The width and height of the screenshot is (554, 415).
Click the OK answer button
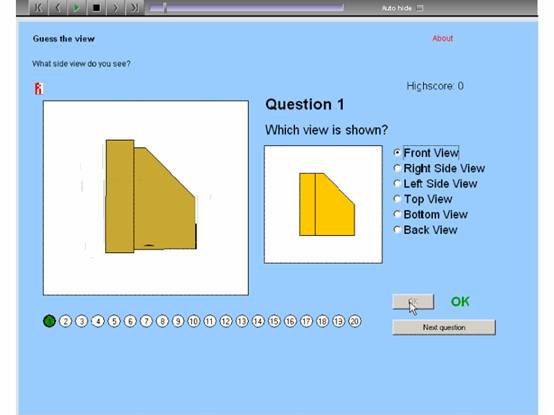tap(413, 301)
